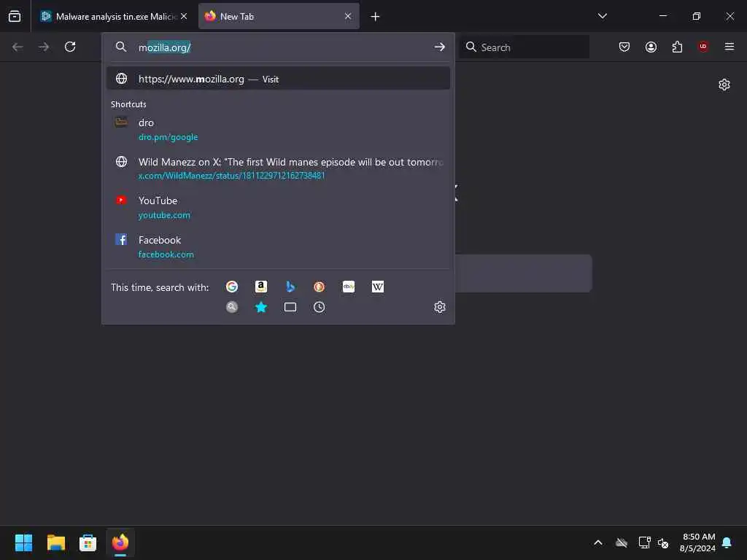Search this time with DuckDuckGo

click(x=320, y=287)
